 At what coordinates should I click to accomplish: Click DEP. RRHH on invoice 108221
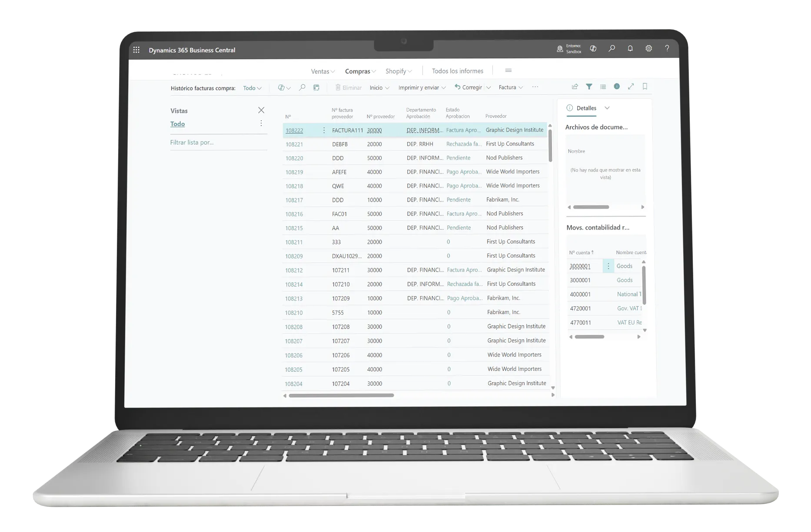click(x=420, y=144)
